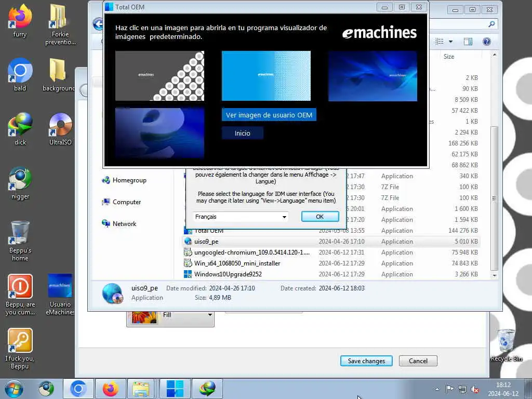This screenshot has height=399, width=532.
Task: Open the golden key desktop shortcut
Action: [20, 349]
